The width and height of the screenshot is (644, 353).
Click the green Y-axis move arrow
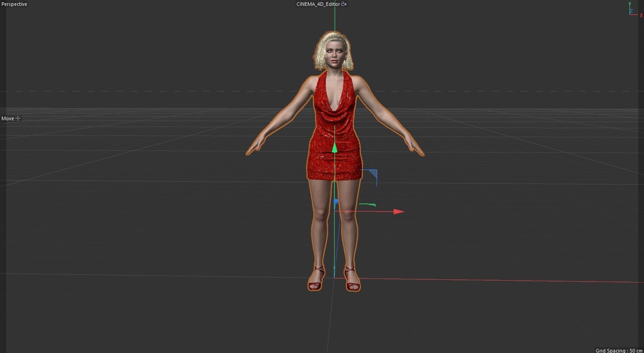(x=334, y=148)
